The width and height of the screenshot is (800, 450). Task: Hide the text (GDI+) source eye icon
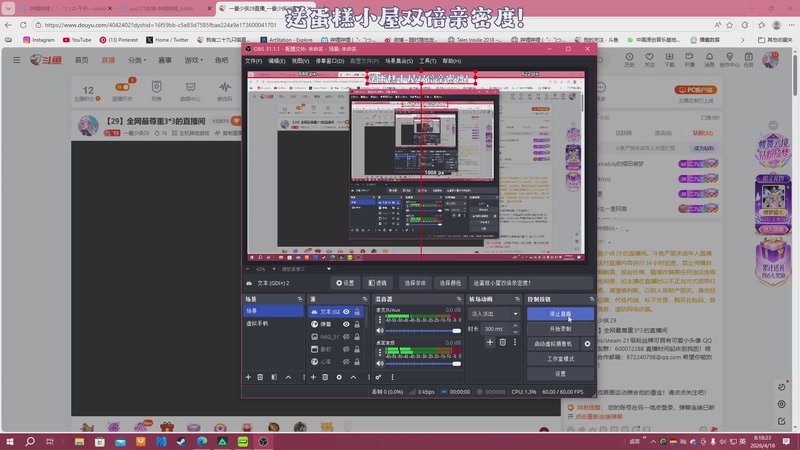346,312
